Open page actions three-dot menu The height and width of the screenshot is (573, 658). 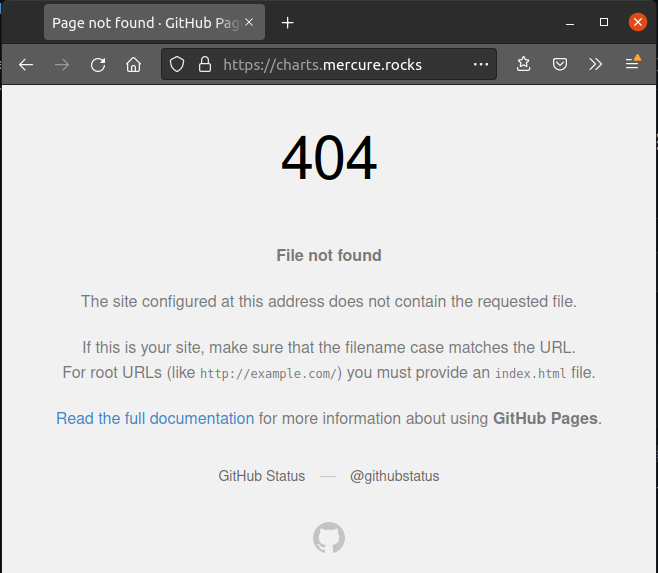tap(480, 65)
